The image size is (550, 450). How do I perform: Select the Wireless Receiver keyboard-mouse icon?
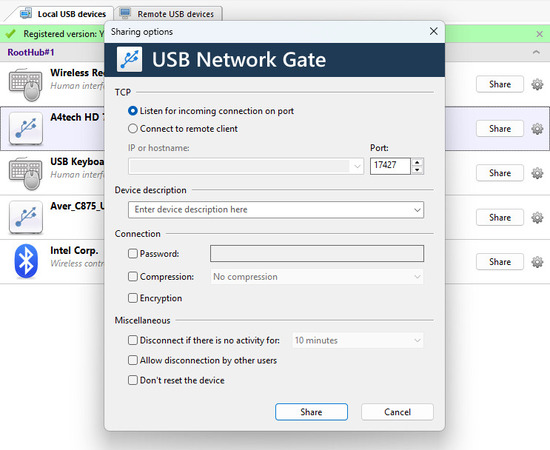(26, 85)
